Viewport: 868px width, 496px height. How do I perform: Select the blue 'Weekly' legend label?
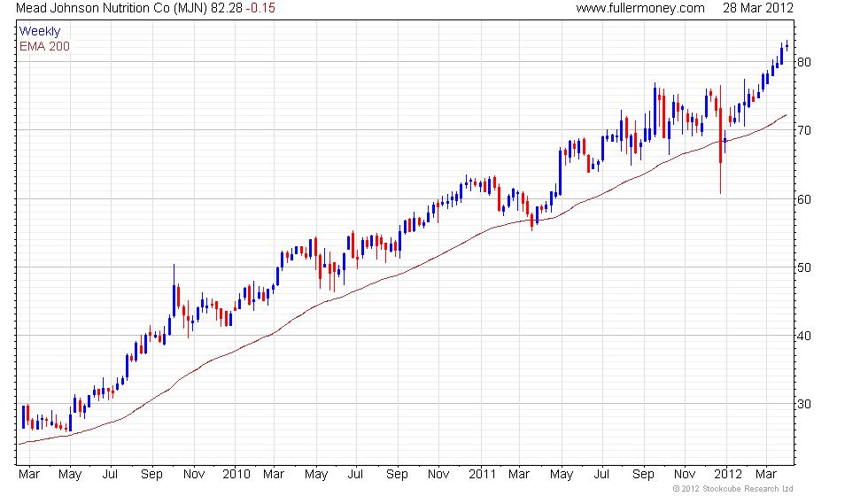click(39, 32)
